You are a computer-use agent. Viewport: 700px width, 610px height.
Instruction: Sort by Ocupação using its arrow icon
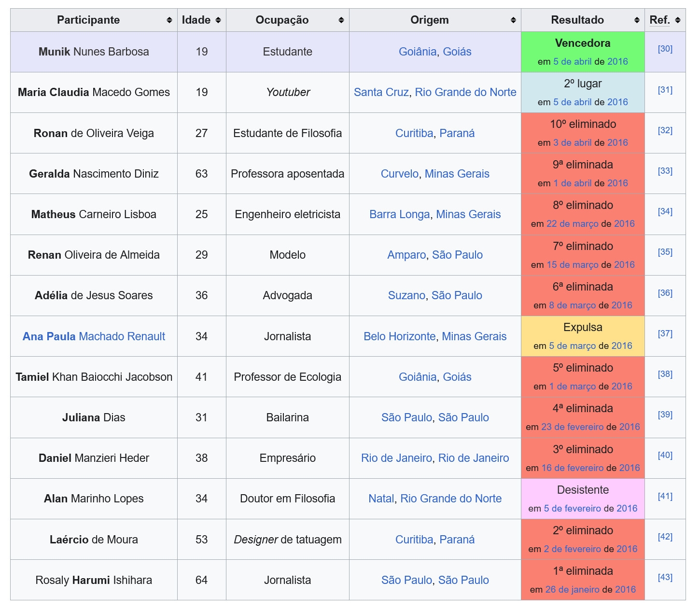tap(341, 20)
